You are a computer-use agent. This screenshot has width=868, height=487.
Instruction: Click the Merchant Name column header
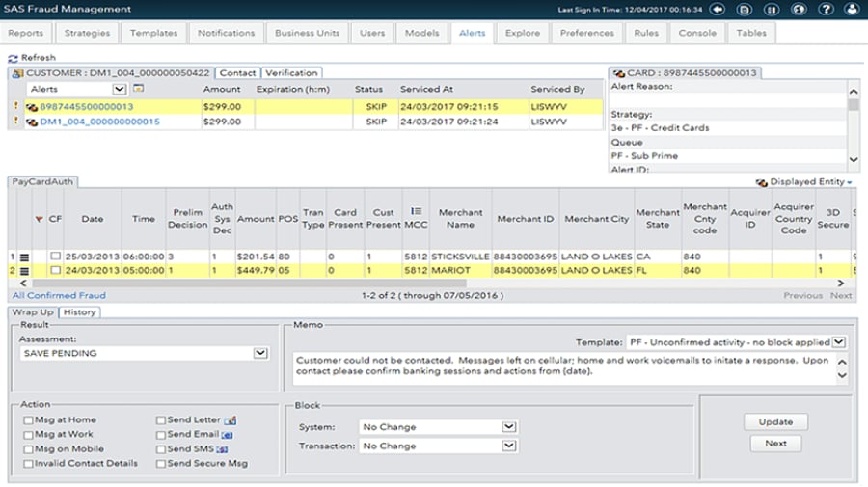pyautogui.click(x=461, y=219)
